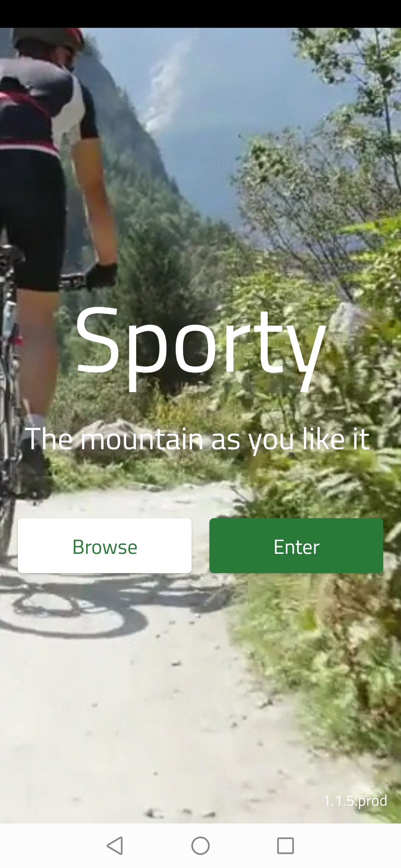Open recent apps via the square icon
Screen dimensions: 401x868
pyautogui.click(x=286, y=846)
